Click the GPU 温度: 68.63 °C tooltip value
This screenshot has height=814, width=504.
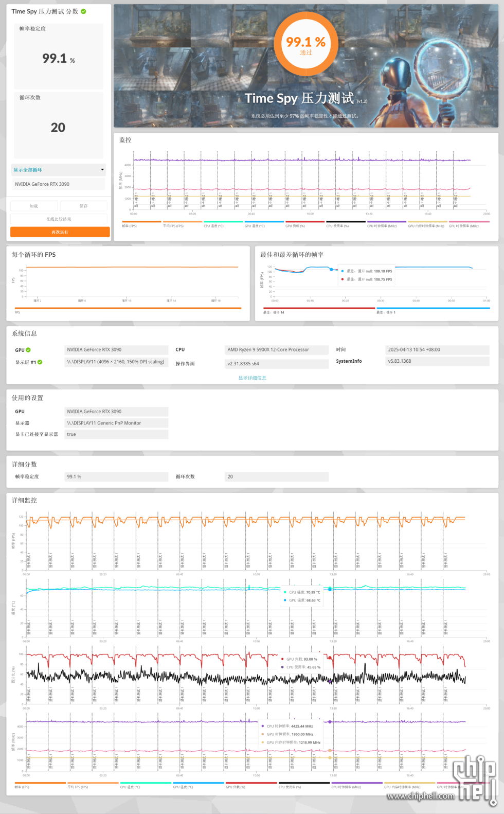pyautogui.click(x=304, y=600)
